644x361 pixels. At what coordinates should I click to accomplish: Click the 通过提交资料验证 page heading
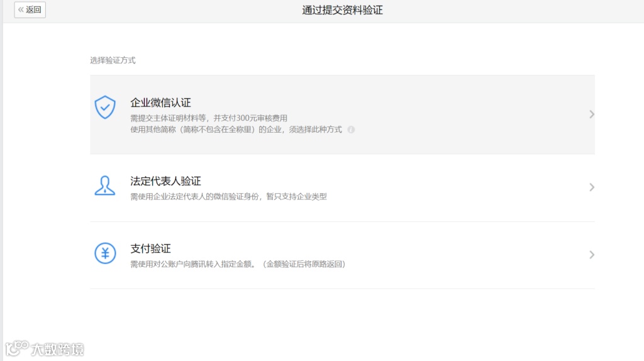coord(342,10)
